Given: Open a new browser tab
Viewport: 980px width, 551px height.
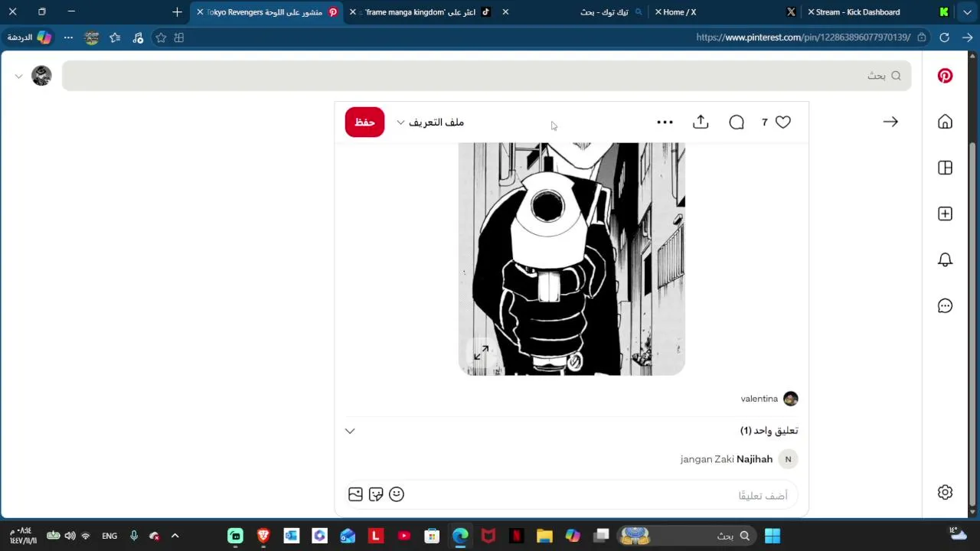Looking at the screenshot, I should [177, 12].
